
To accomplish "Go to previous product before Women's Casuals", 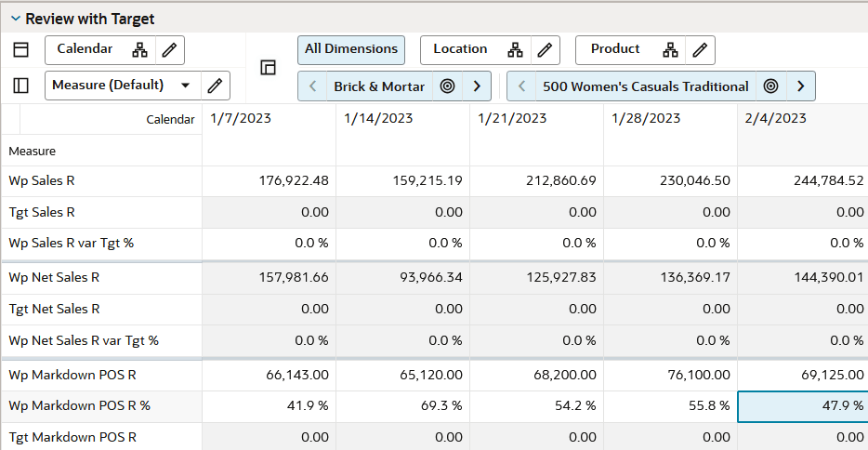I will 522,86.
